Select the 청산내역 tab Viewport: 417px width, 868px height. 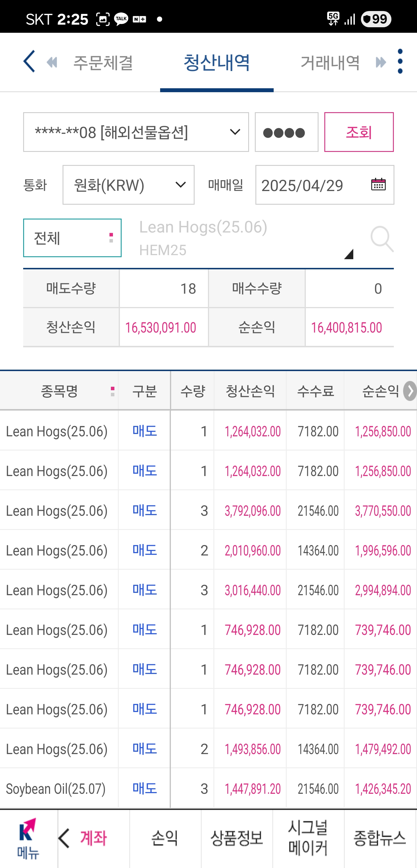coord(217,62)
